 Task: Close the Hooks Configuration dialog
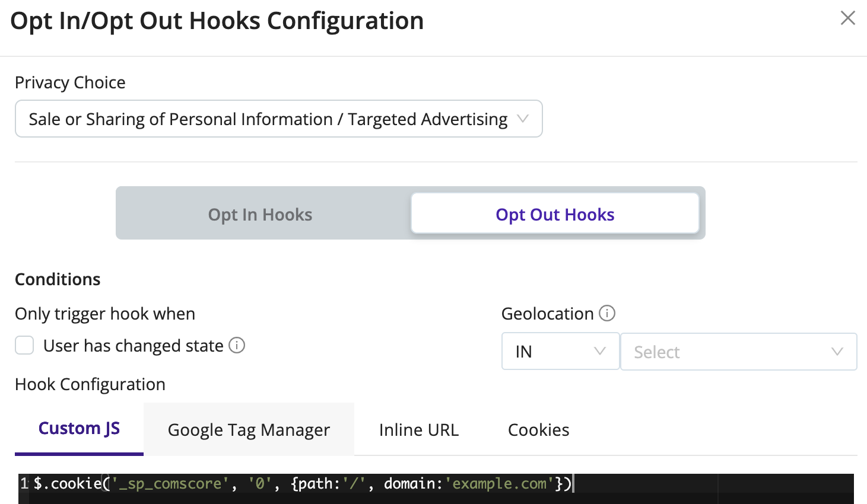(847, 18)
